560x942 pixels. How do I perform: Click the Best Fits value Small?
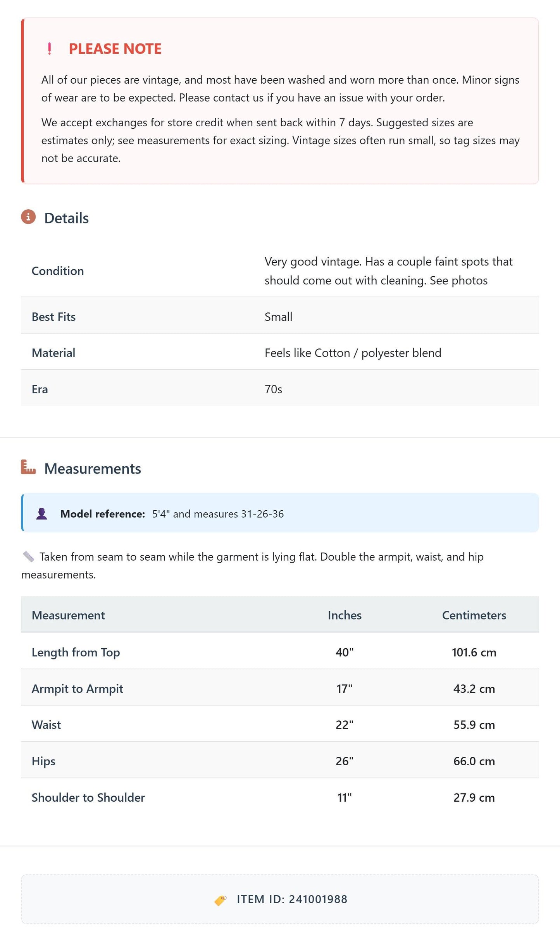tap(278, 317)
